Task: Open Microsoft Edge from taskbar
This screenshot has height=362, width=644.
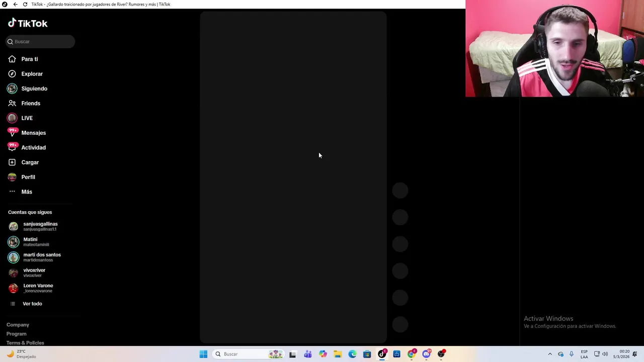Action: point(353,354)
